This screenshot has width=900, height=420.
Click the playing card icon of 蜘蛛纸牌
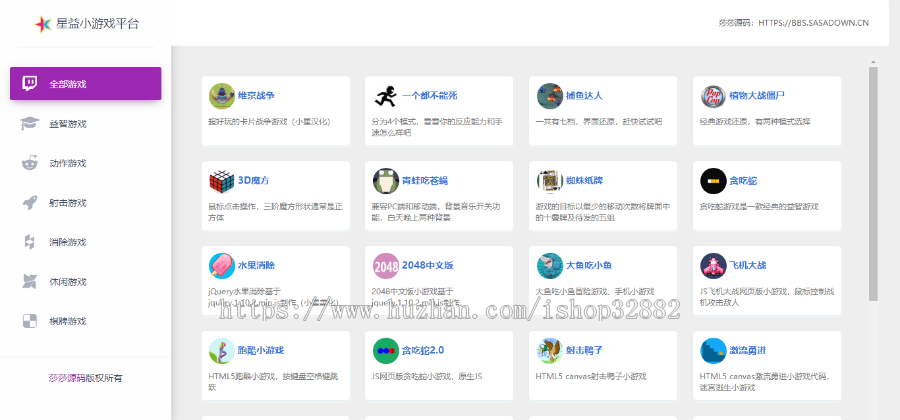550,181
